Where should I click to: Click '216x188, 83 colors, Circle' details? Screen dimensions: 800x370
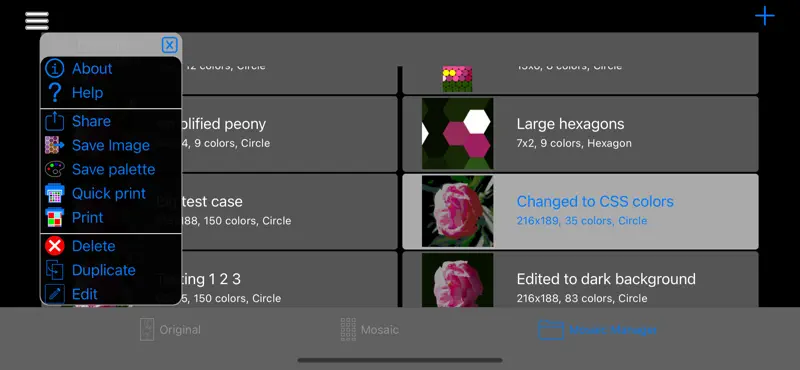coord(582,299)
